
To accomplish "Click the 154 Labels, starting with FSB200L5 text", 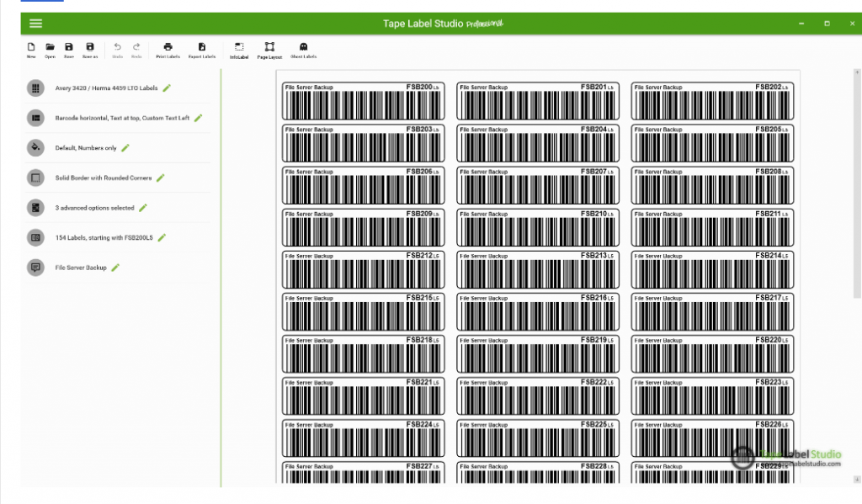I will pos(104,237).
